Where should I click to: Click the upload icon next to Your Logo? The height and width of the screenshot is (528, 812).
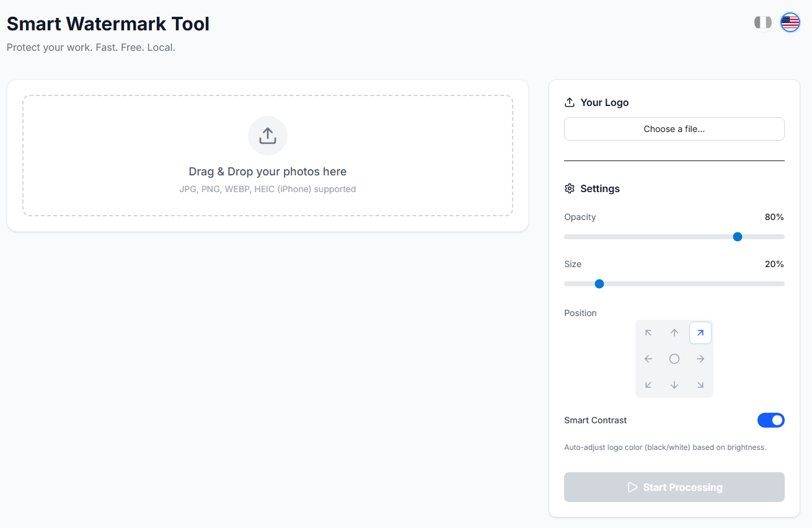click(x=570, y=102)
